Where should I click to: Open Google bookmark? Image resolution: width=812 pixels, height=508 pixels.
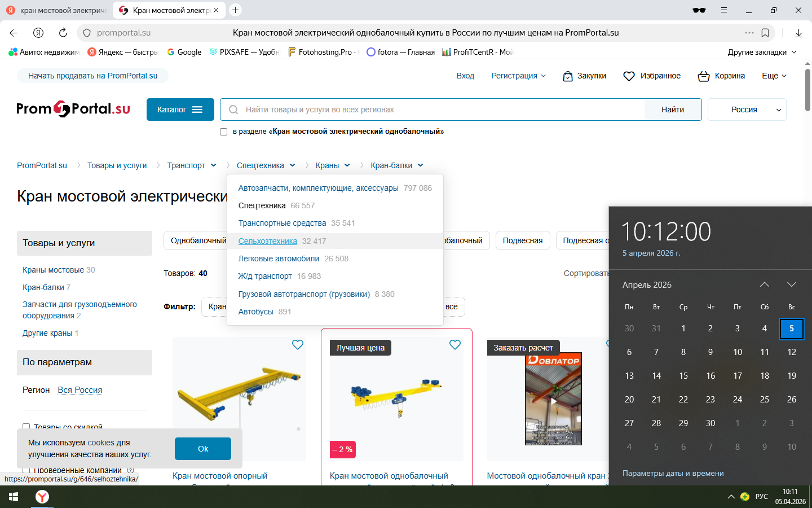click(184, 52)
